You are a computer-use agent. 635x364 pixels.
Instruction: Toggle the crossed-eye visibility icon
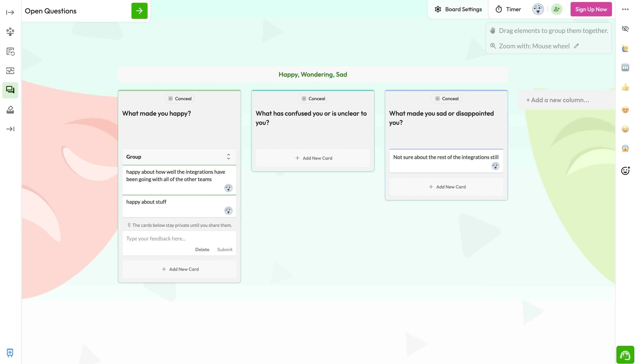pos(625,28)
